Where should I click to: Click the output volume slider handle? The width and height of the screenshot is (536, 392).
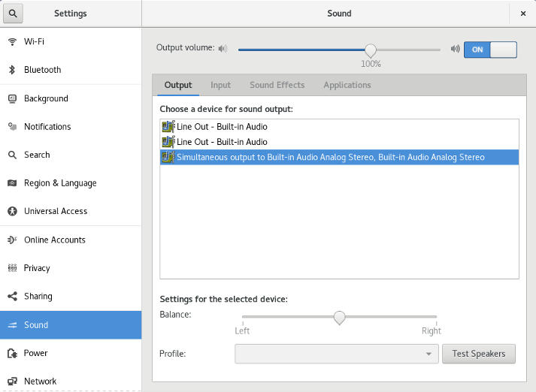pyautogui.click(x=370, y=50)
